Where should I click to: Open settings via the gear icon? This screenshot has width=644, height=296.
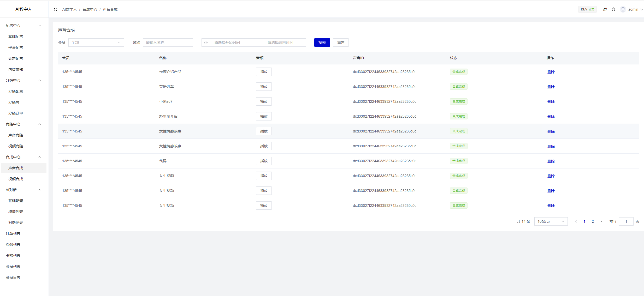613,9
